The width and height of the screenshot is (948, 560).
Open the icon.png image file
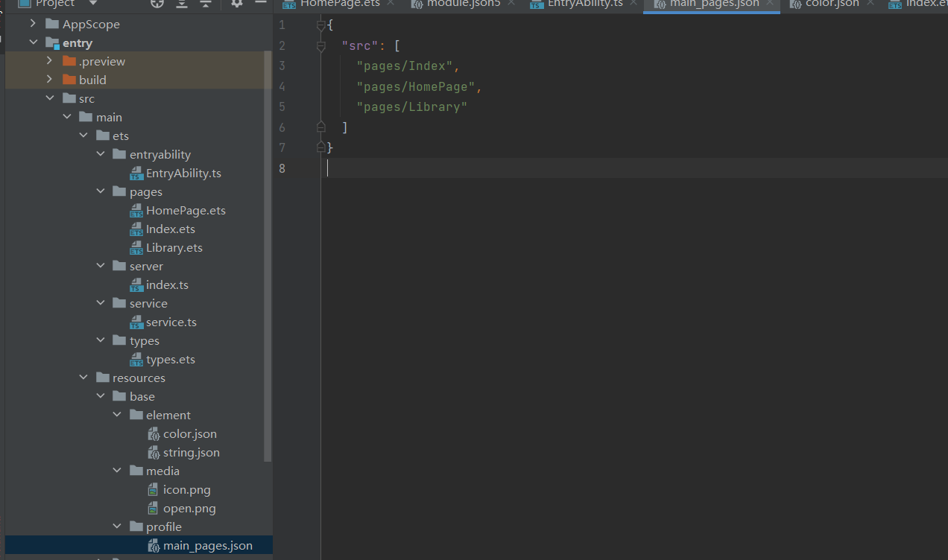coord(186,489)
